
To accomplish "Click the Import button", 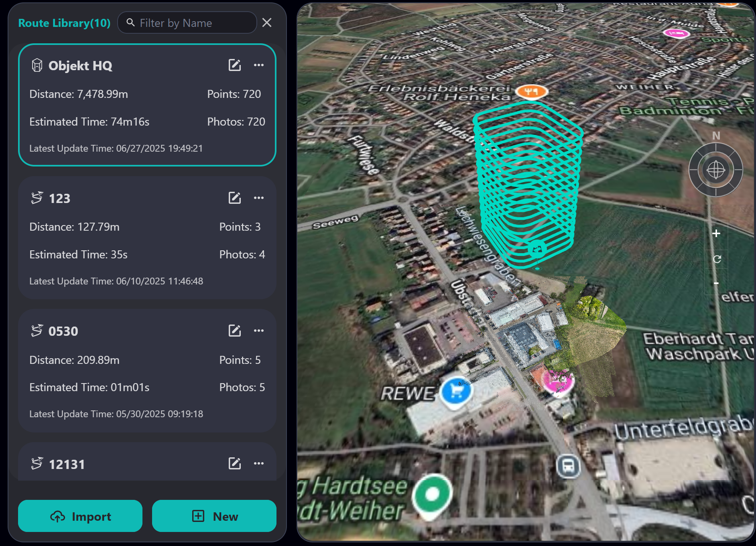I will tap(80, 516).
